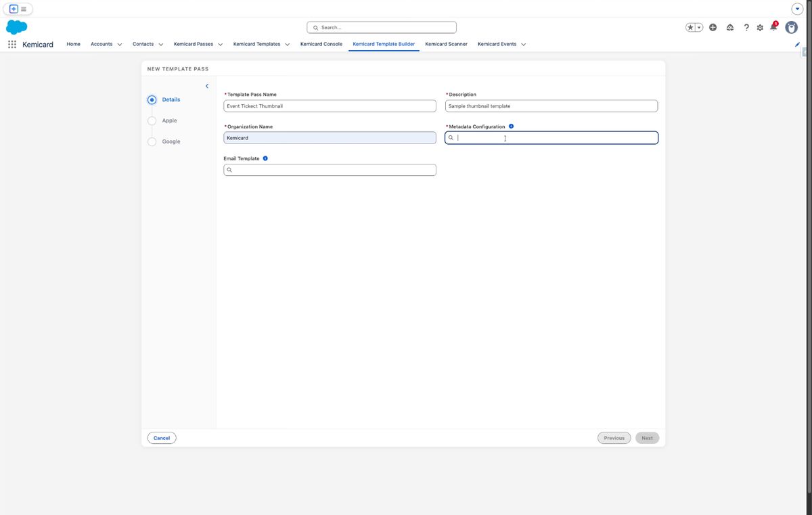Show Email Template info tooltip icon
This screenshot has height=515, width=812.
[265, 158]
